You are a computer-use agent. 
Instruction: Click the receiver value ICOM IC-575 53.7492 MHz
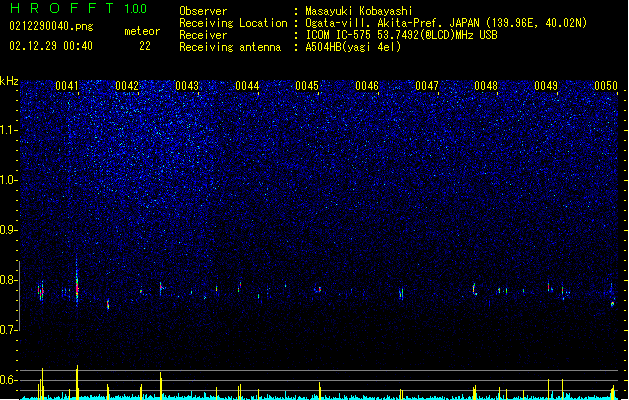(x=401, y=35)
